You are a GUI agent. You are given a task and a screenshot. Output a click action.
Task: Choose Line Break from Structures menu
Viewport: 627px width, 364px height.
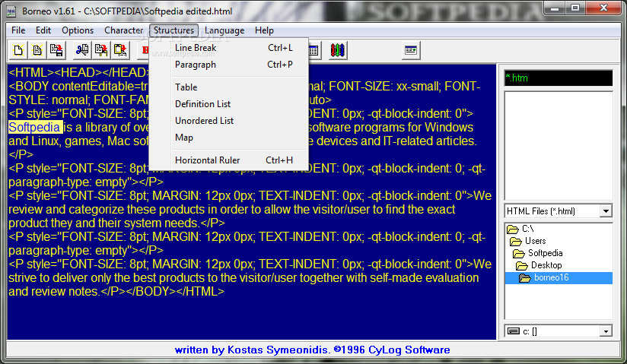point(228,48)
